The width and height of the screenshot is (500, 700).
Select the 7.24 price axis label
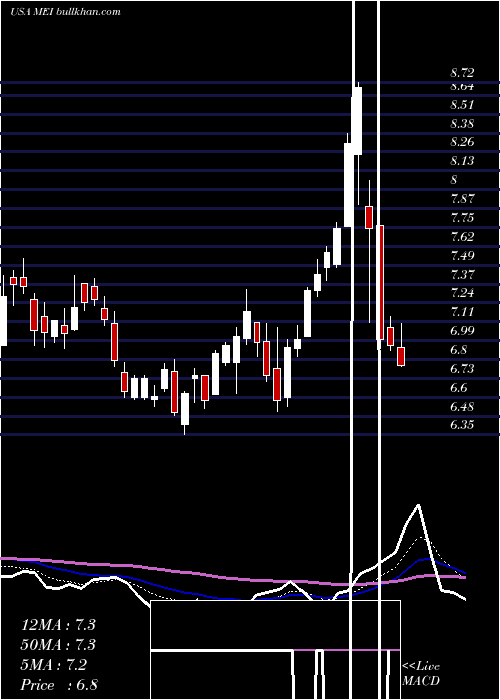462,293
